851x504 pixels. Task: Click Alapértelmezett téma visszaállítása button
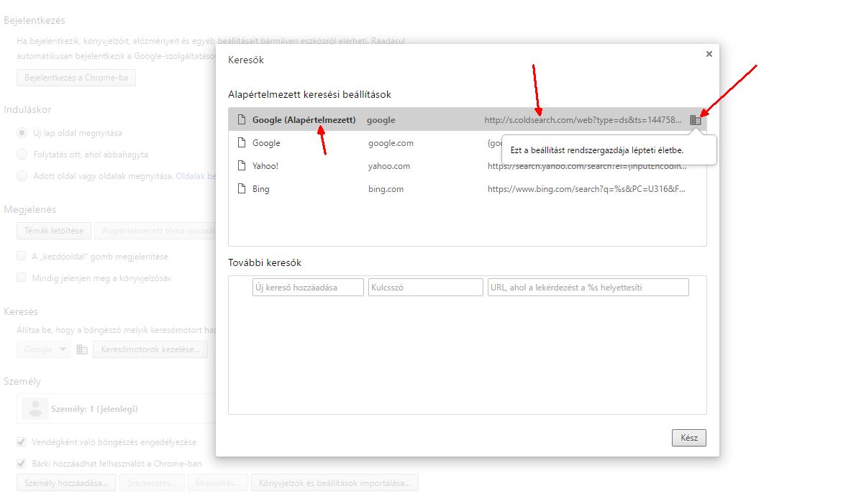[x=155, y=231]
